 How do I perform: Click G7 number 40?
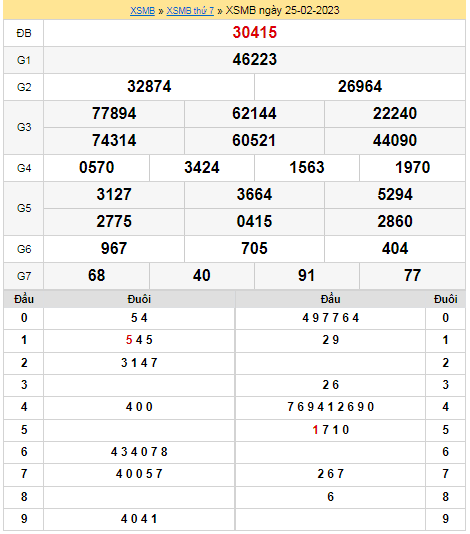pyautogui.click(x=202, y=276)
